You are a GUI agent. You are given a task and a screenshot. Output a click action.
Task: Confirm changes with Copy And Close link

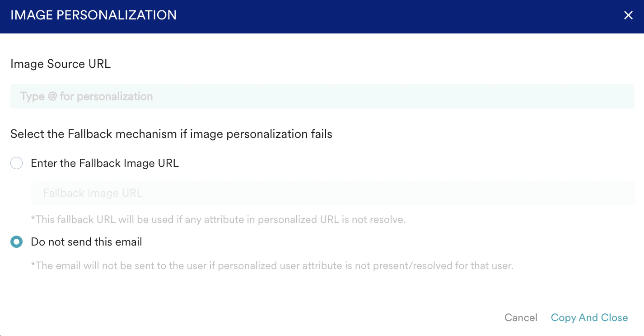pos(589,317)
